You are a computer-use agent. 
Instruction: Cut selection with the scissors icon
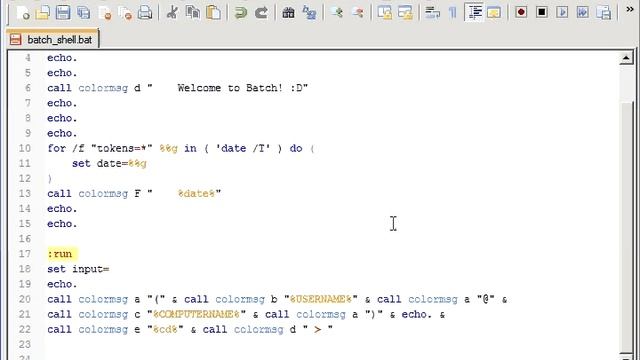click(x=172, y=13)
